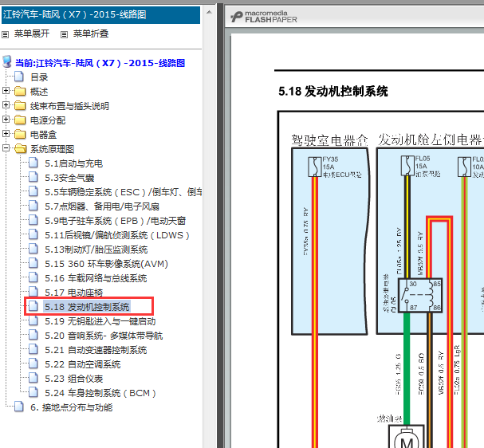
Task: Click the page icon beside 5.1启动与充电
Action: click(33, 163)
